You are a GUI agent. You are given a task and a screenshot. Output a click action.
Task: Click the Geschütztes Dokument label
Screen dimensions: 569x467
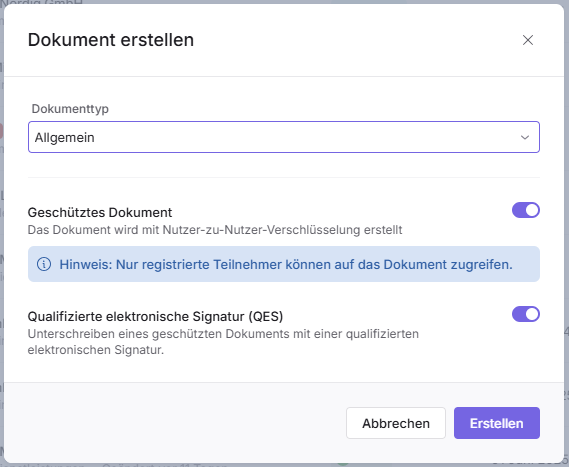point(100,212)
